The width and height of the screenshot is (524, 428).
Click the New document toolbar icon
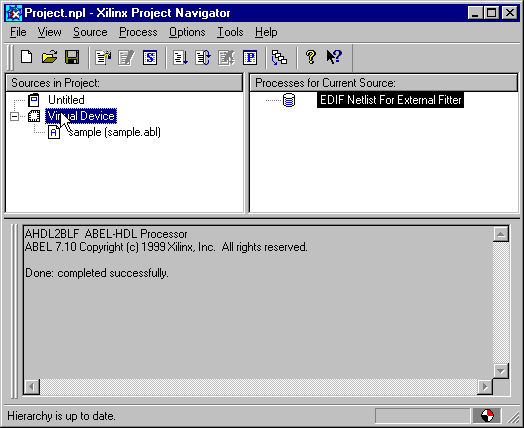coord(27,57)
